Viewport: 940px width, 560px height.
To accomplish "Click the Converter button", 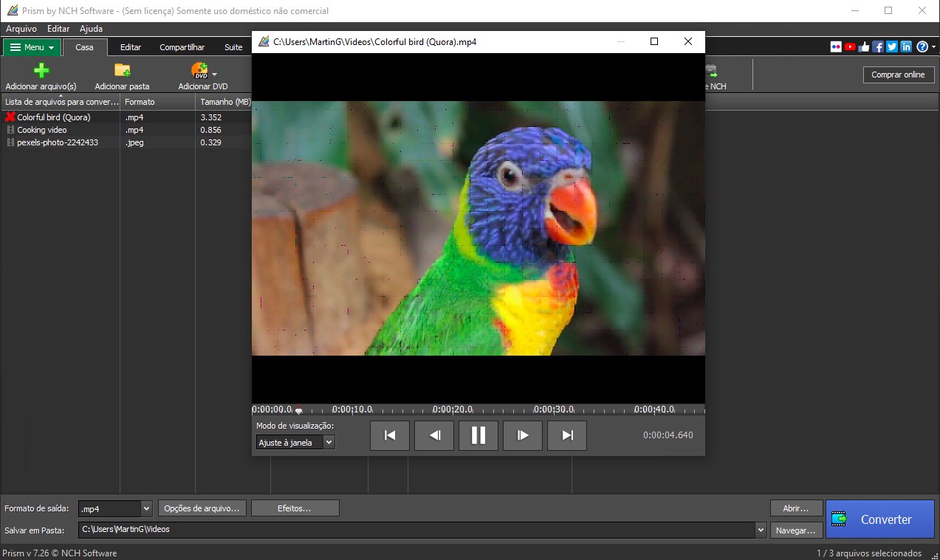I will tap(879, 519).
